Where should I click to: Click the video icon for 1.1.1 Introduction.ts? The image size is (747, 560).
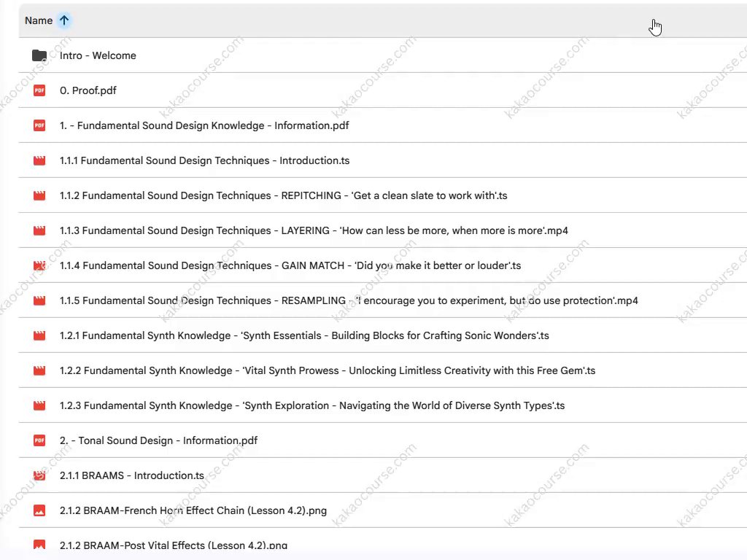[x=39, y=160]
